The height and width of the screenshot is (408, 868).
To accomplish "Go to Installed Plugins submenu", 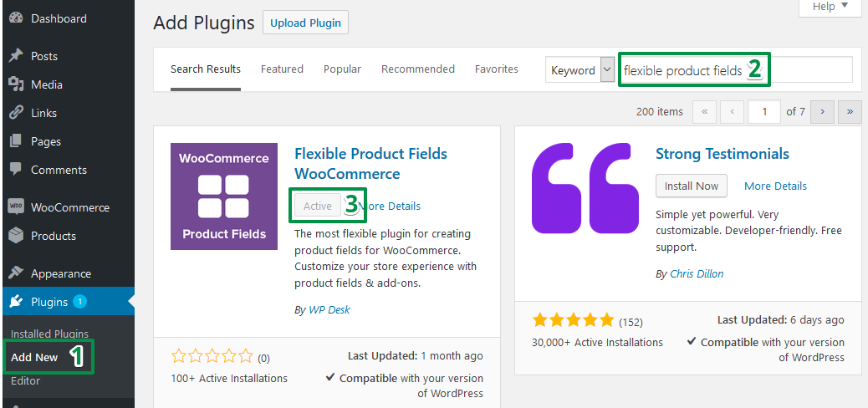I will click(x=49, y=334).
